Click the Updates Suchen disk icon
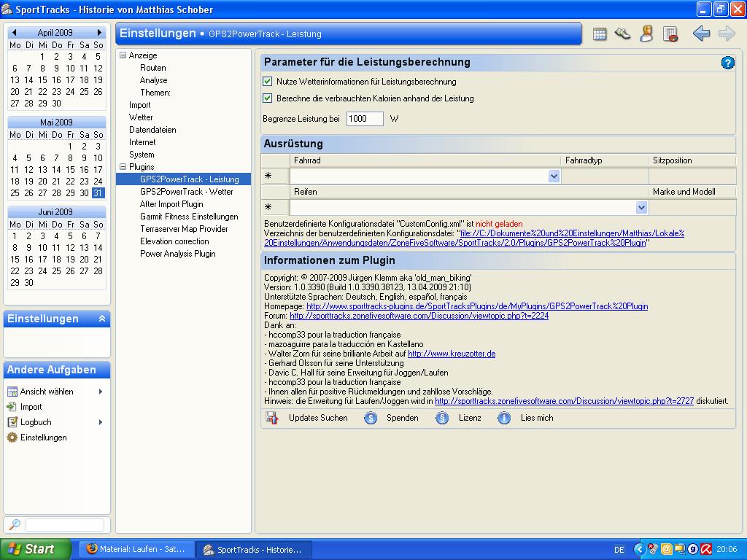Screen dimensions: 747x560 tap(272, 418)
